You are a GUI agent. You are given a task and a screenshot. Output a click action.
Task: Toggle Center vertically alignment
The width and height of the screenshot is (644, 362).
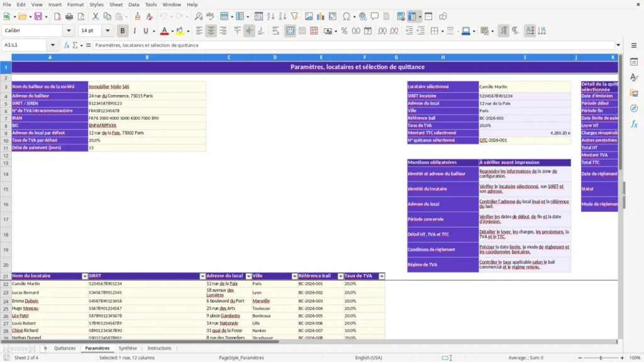tap(249, 31)
